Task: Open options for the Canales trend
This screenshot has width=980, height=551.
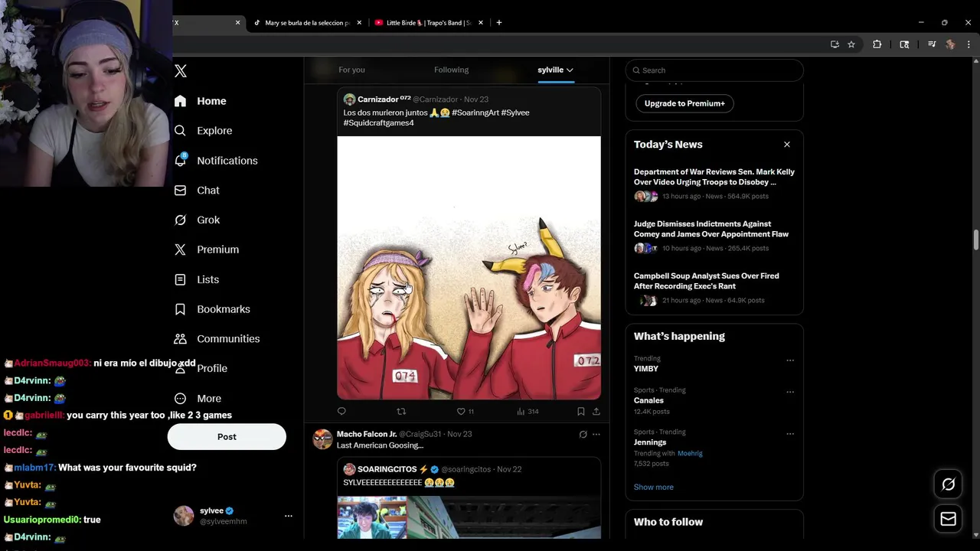Action: 790,392
